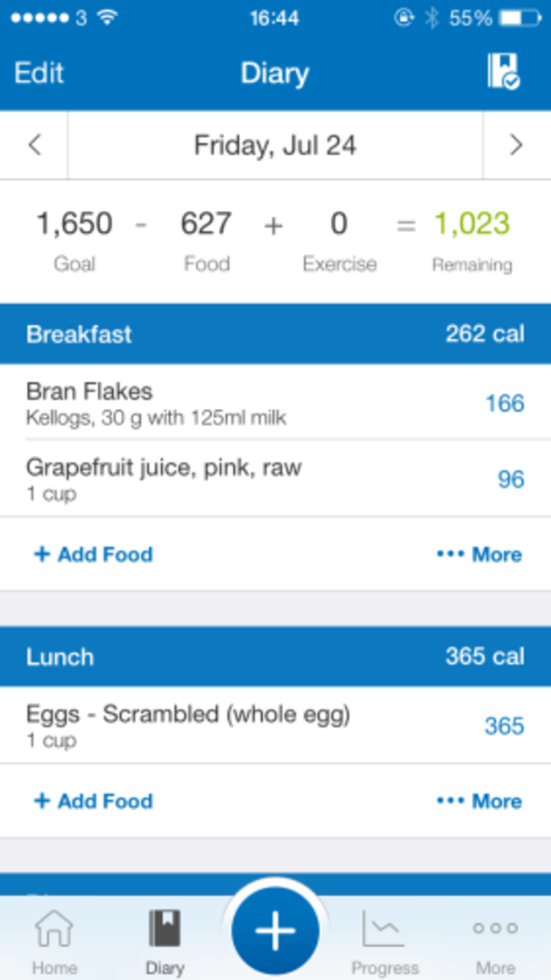The width and height of the screenshot is (551, 980).
Task: Go to previous day with left arrow
Action: [x=34, y=146]
